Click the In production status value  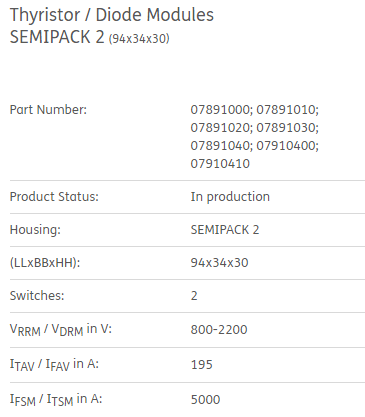pos(230,197)
